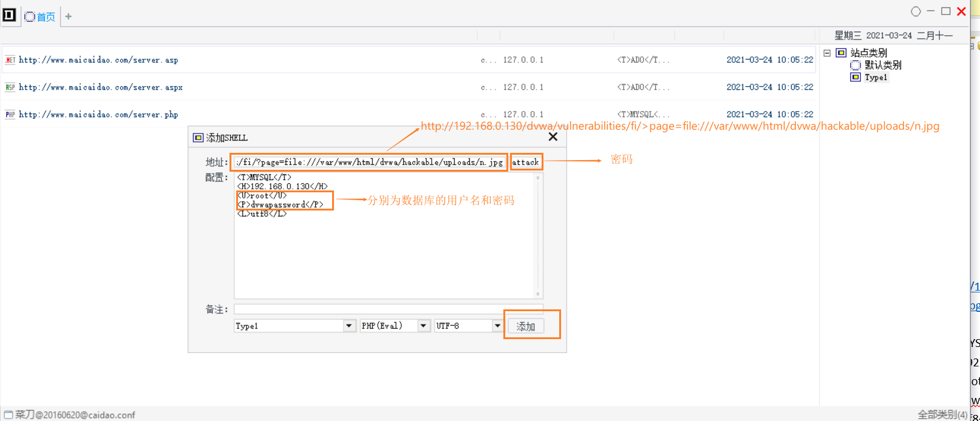Open the PHP(Eval) script type dropdown

[x=423, y=326]
